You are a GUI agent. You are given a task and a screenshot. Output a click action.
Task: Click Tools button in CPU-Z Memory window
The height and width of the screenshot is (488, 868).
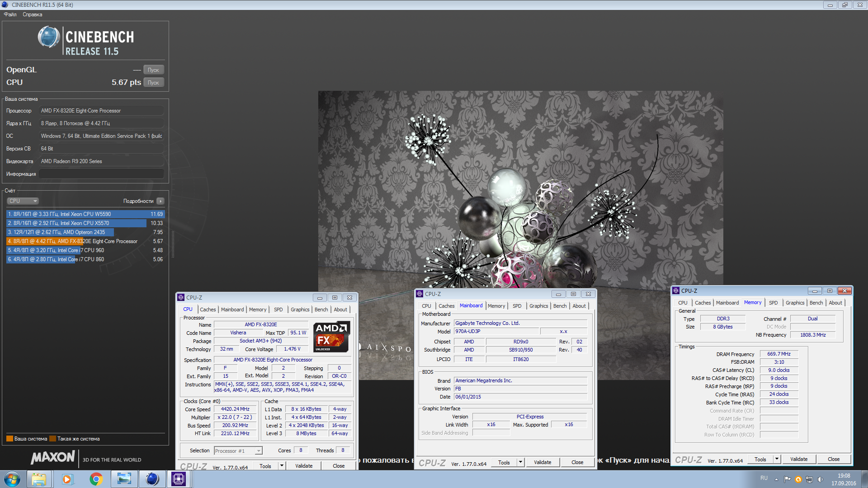coord(760,459)
